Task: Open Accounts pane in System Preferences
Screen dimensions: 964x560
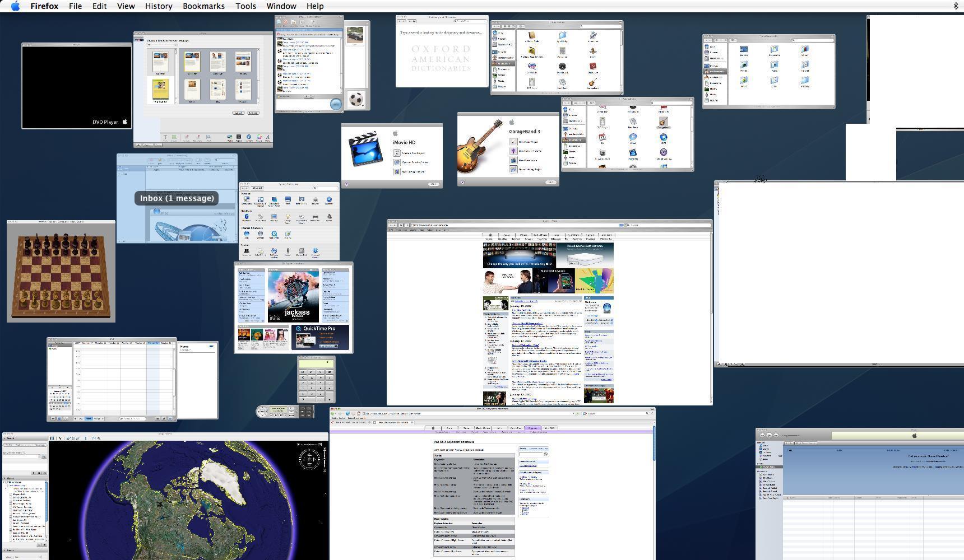Action: point(246,252)
